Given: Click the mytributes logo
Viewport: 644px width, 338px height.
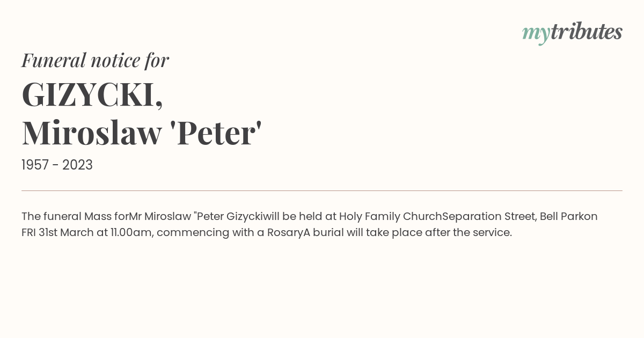Looking at the screenshot, I should pyautogui.click(x=572, y=33).
